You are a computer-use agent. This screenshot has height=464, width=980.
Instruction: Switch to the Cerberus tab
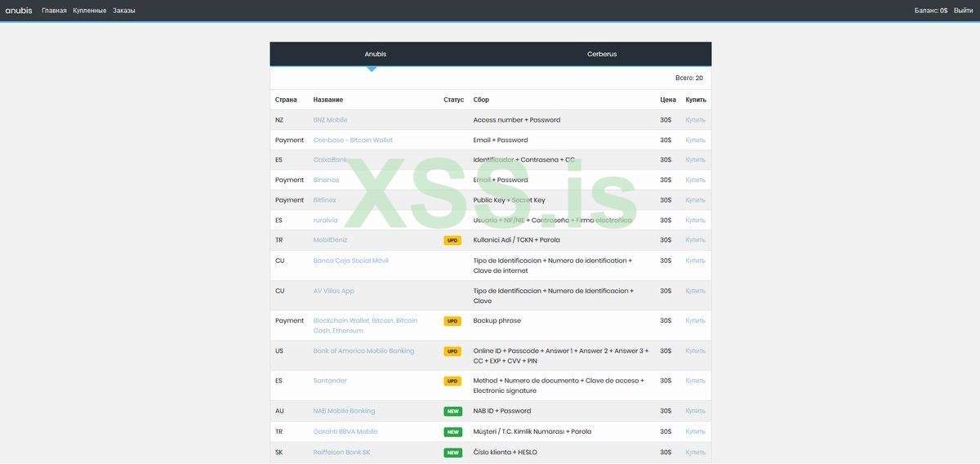coord(602,54)
